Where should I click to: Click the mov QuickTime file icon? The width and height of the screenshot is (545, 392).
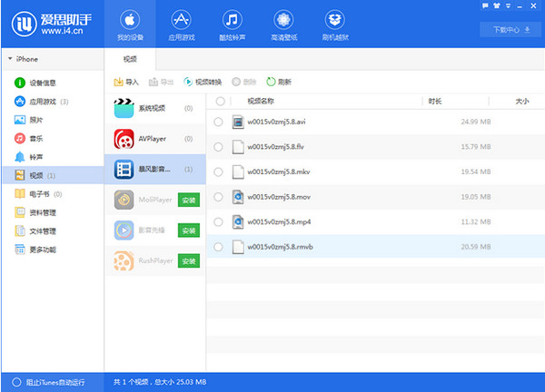[x=238, y=197]
